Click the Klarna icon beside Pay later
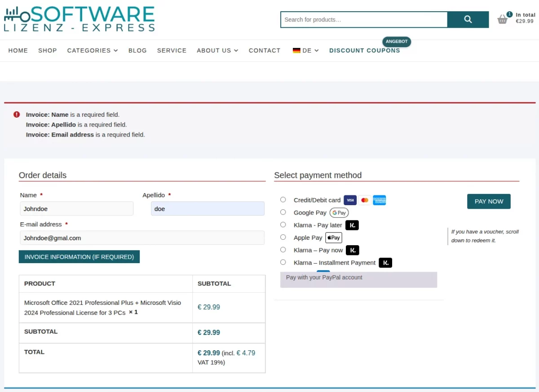Screen dimensions: 539x392 coord(352,225)
